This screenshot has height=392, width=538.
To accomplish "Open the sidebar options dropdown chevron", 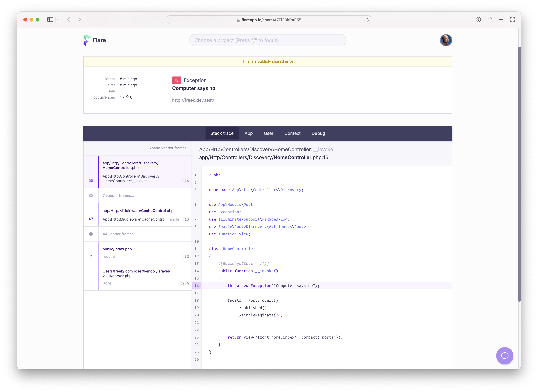I will pyautogui.click(x=58, y=20).
